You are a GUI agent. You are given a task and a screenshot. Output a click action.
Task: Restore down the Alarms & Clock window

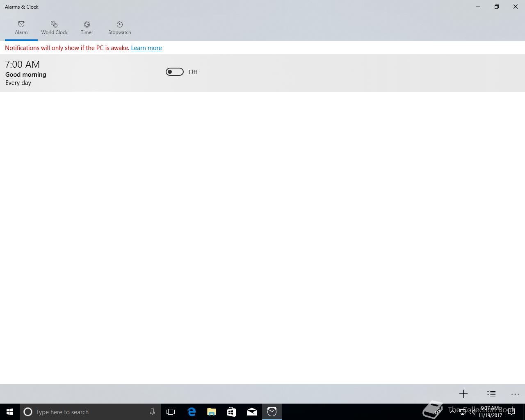pyautogui.click(x=497, y=7)
